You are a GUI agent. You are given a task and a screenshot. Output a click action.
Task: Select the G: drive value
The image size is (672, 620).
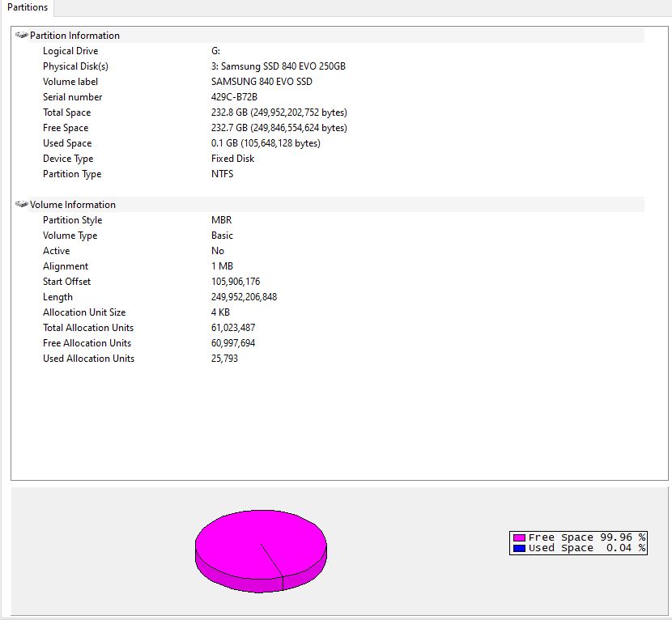(x=215, y=50)
